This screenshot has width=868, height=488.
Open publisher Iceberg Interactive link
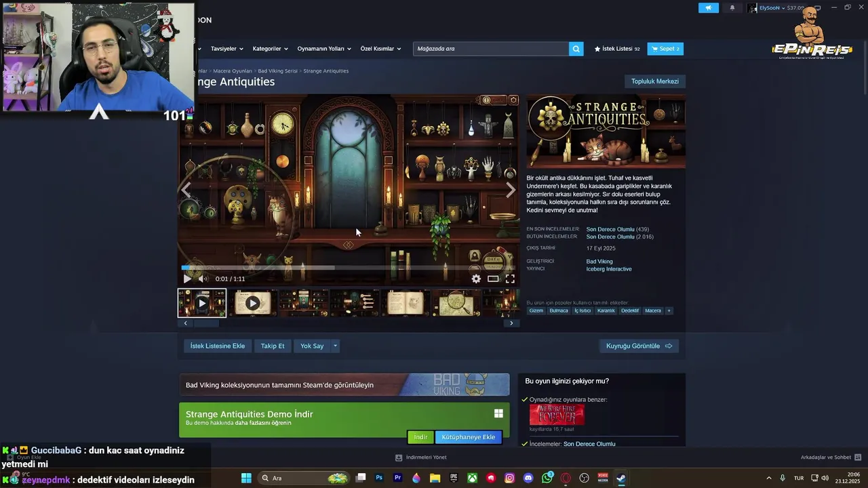(x=609, y=269)
